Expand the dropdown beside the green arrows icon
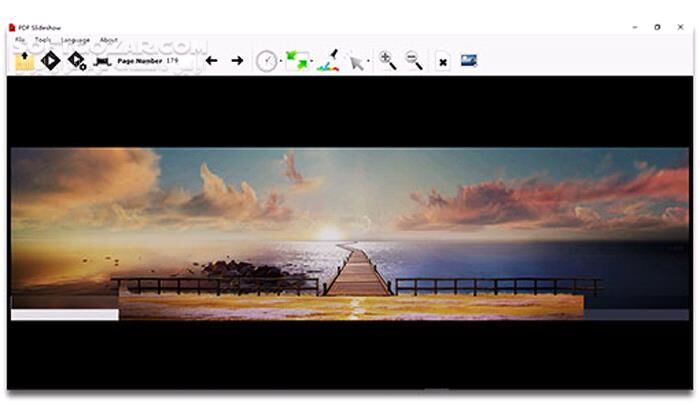Screen dimensions: 700x412 point(312,61)
